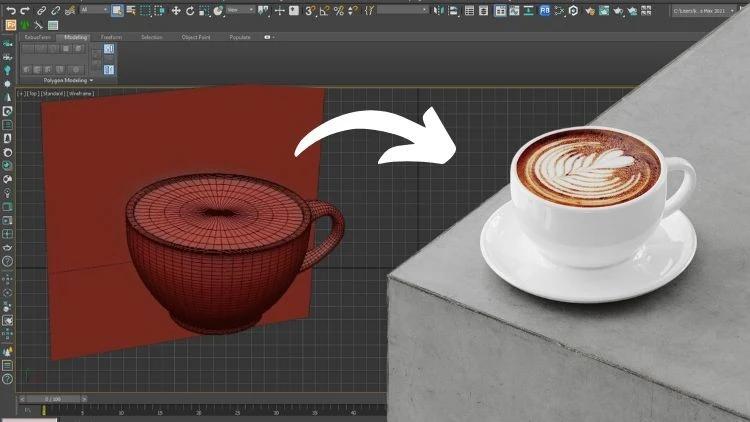Open the View reference coordinate system dropdown

click(x=240, y=10)
